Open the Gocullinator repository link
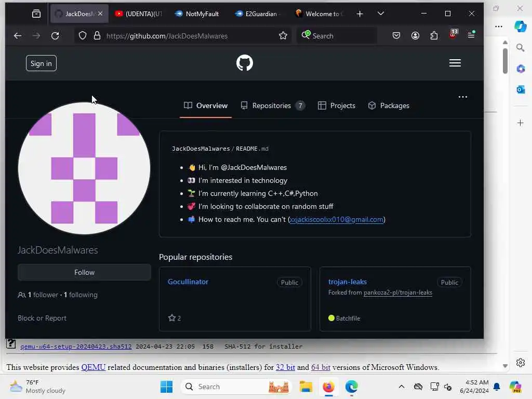Screen dimensions: 532x399 188,282
